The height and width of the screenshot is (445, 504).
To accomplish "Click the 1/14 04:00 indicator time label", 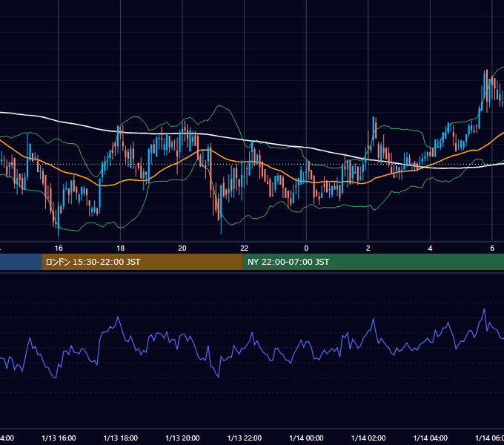I will [431, 438].
